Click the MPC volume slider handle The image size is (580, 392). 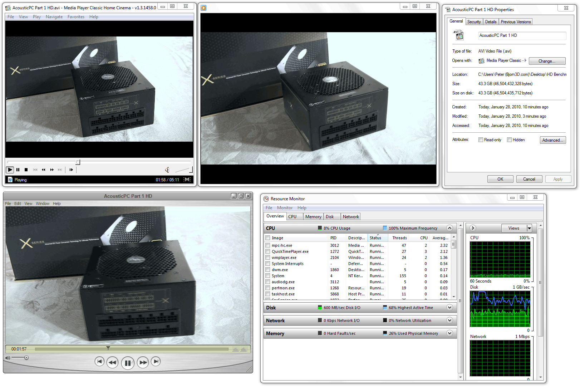point(191,170)
